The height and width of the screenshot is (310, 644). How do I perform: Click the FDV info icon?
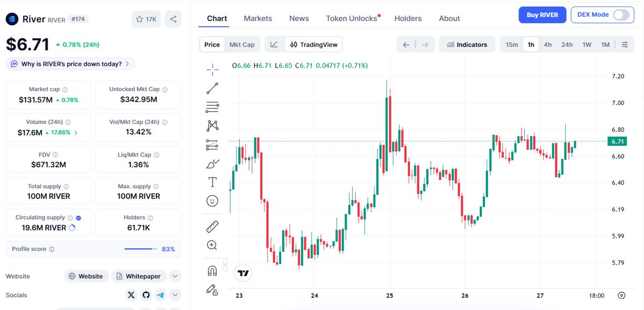(55, 155)
